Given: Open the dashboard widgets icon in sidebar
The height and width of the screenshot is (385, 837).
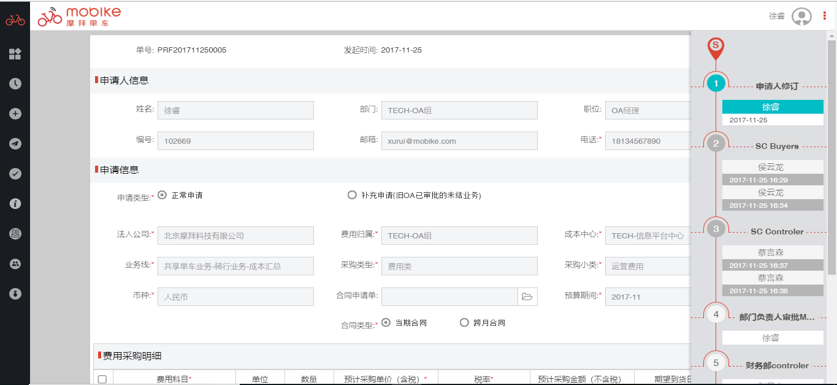Looking at the screenshot, I should pyautogui.click(x=15, y=53).
